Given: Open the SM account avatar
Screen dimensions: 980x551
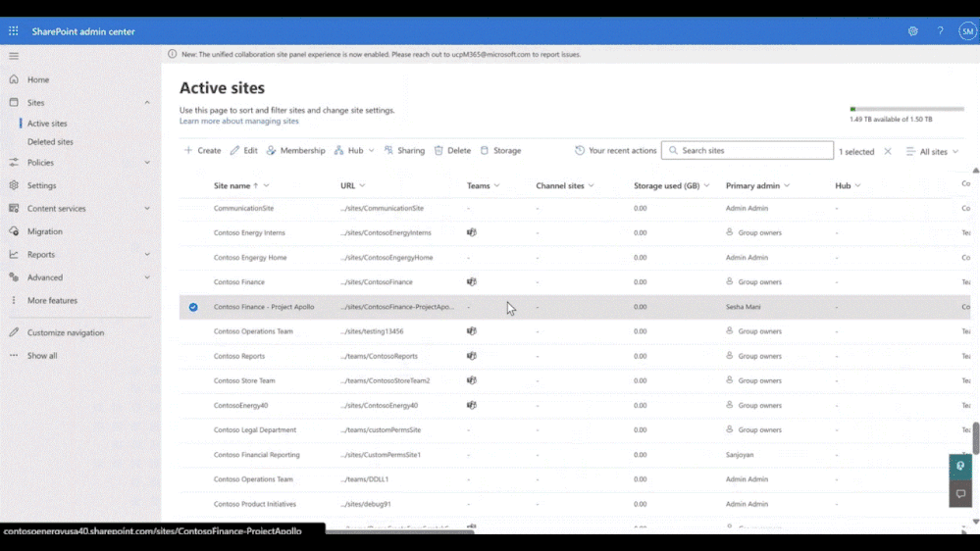Looking at the screenshot, I should click(967, 31).
